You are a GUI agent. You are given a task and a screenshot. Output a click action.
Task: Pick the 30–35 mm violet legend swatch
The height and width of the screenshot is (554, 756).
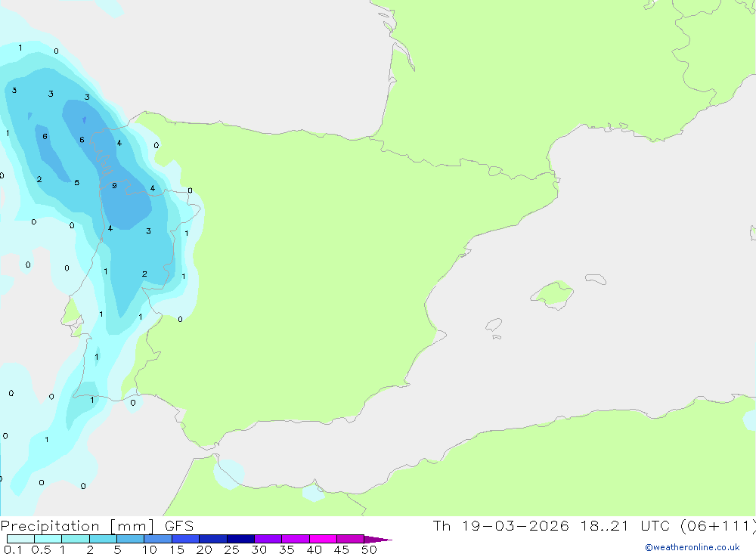[268, 539]
